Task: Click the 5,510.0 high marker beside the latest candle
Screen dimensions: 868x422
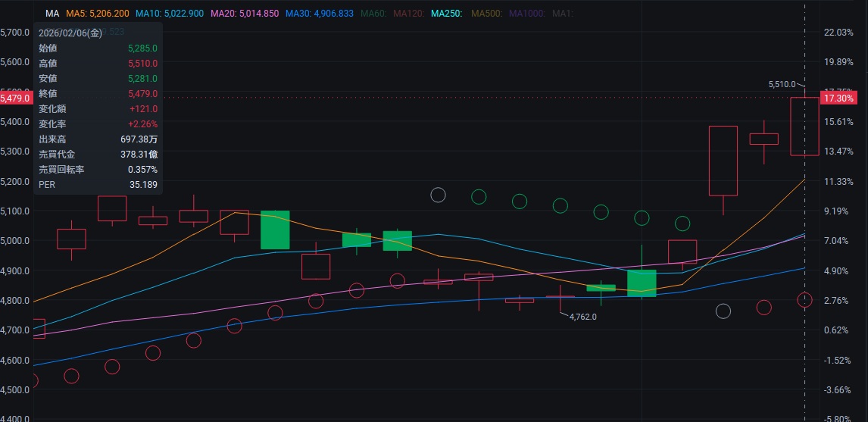Action: pos(782,84)
